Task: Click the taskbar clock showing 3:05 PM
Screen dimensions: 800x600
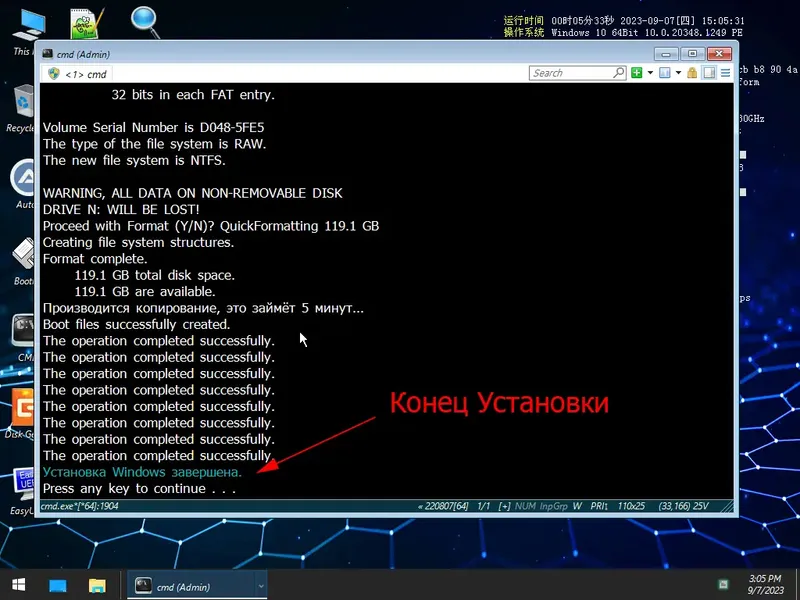Action: tap(765, 585)
